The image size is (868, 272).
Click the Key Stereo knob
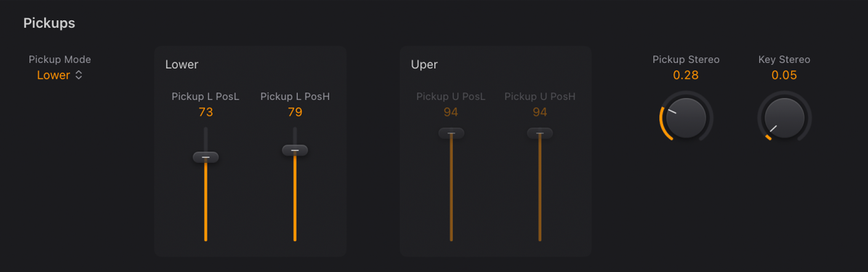784,118
